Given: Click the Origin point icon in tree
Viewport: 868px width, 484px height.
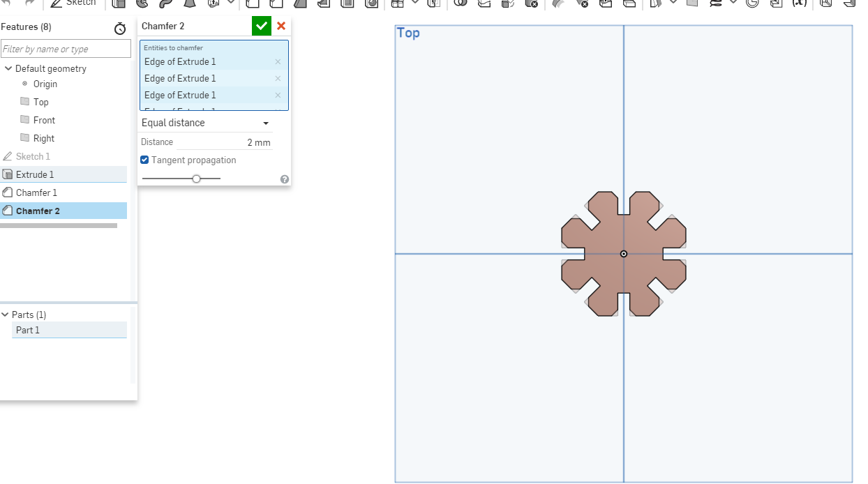Looking at the screenshot, I should pos(25,84).
